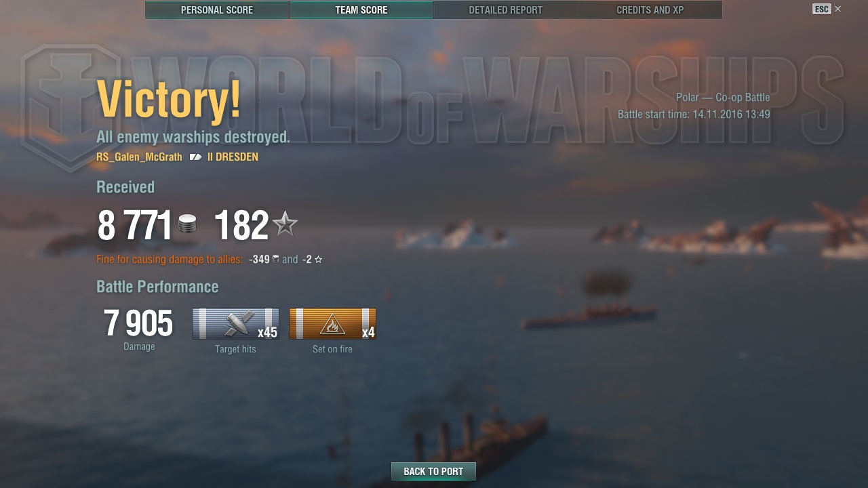Click the Target hits ribbon icon
The height and width of the screenshot is (488, 868).
coord(235,324)
